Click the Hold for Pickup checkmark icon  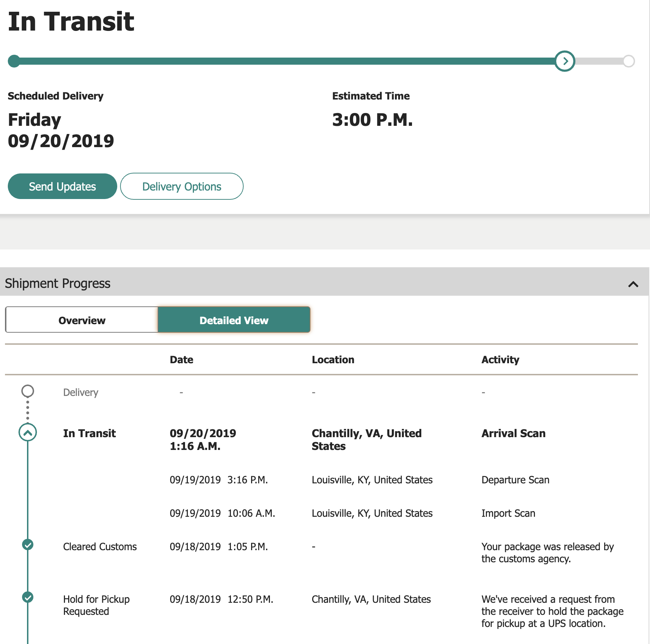[x=28, y=597]
